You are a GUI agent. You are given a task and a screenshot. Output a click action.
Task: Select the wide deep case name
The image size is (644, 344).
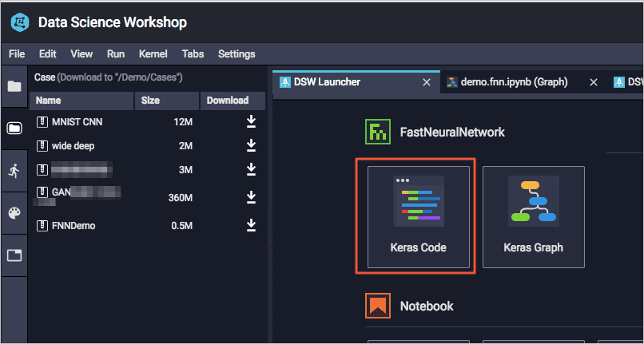click(73, 146)
